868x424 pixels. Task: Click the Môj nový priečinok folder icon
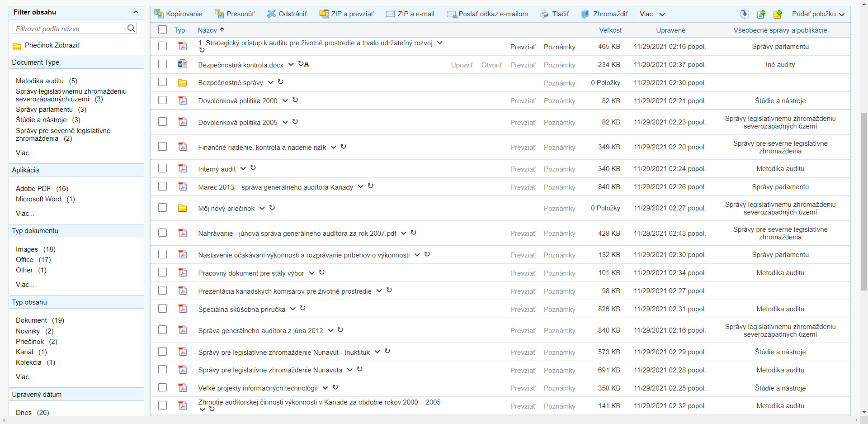[183, 208]
